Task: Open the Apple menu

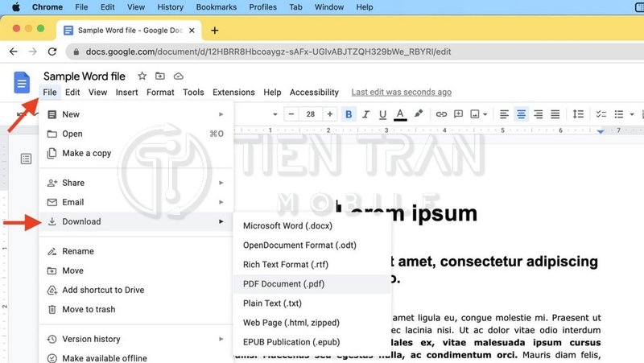Action: [x=15, y=7]
